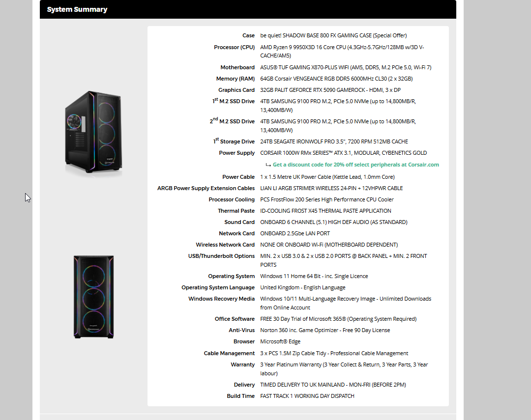
Task: Click the CORSAIR 1000W RMx power supply entry
Action: [x=343, y=153]
